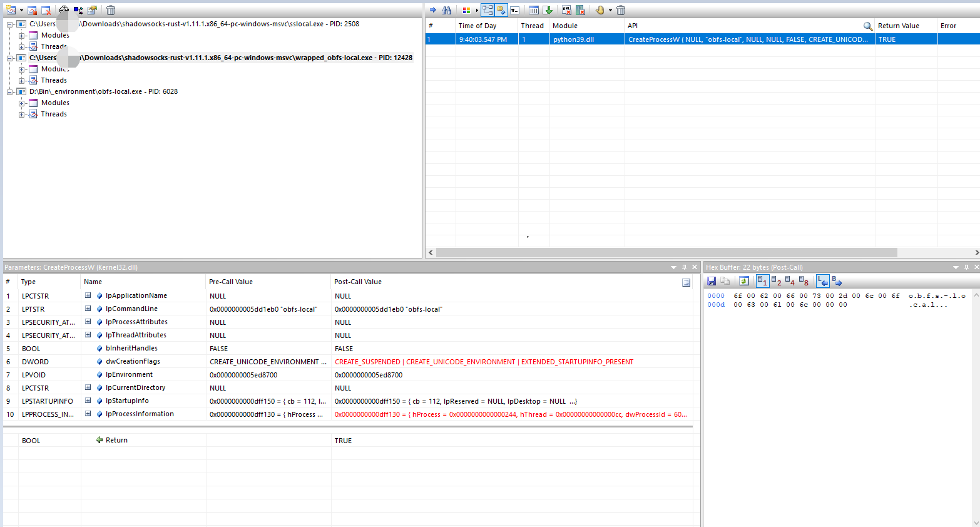Copy the Hex Buffer contents
The height and width of the screenshot is (527, 980).
(x=724, y=281)
